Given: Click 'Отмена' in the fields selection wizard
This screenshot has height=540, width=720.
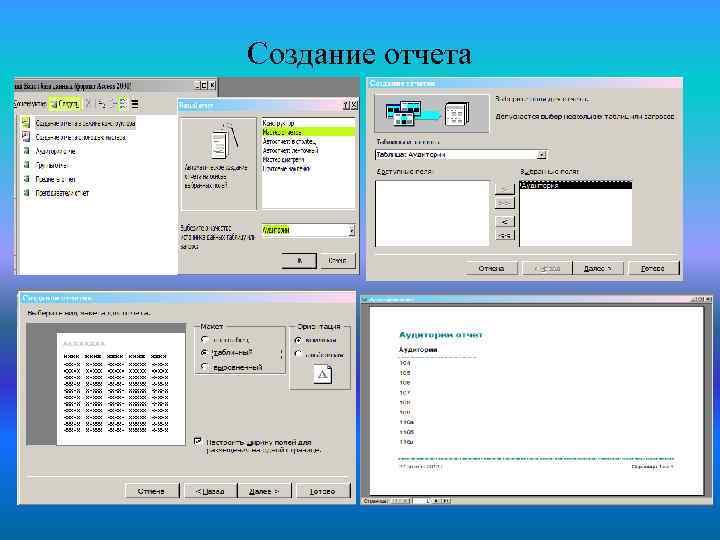Looking at the screenshot, I should [491, 268].
